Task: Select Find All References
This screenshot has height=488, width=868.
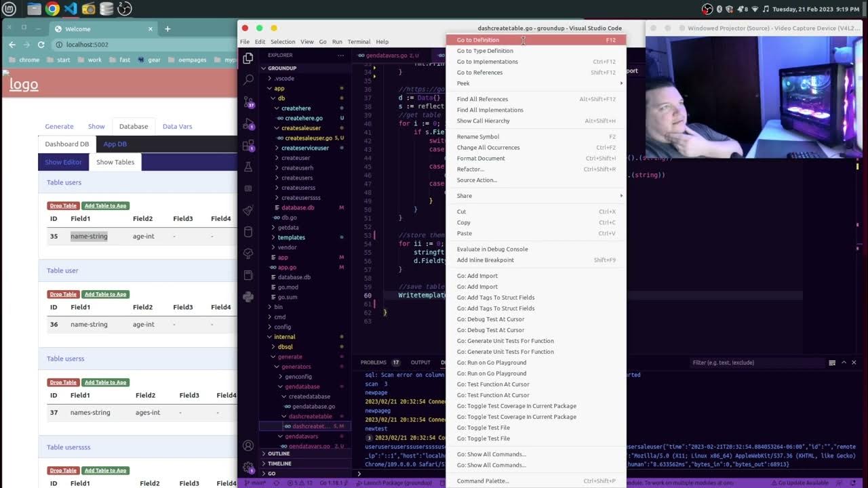Action: (536, 99)
